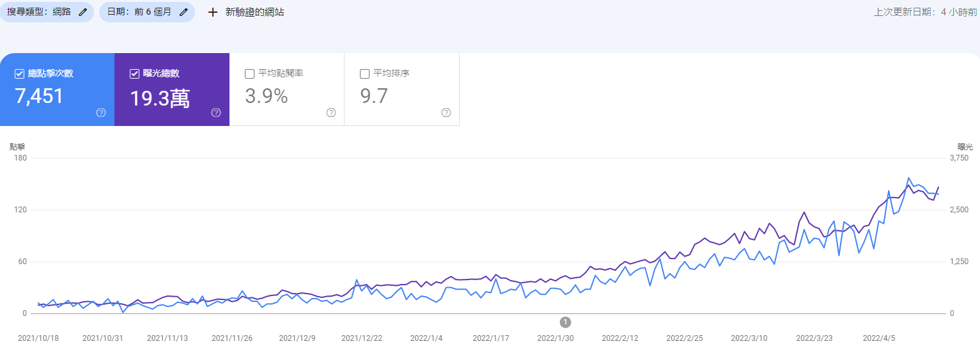Click the plus icon to add filter

[213, 12]
